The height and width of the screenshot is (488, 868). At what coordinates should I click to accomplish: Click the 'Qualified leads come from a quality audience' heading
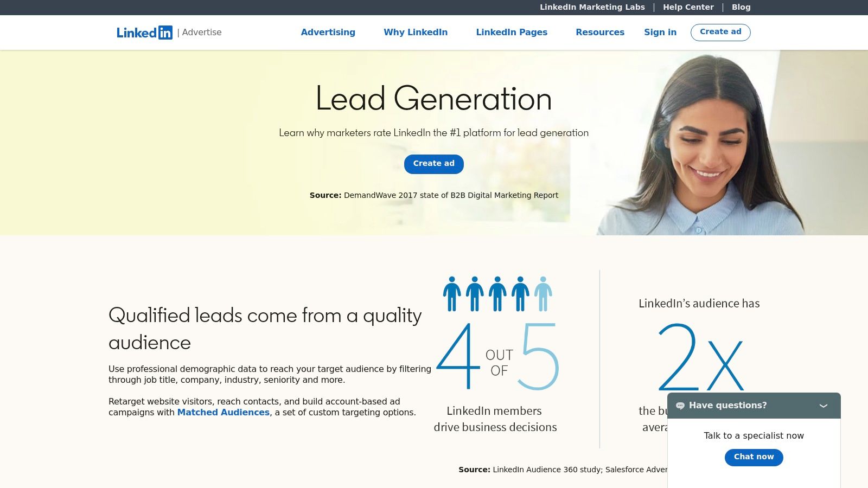click(265, 329)
